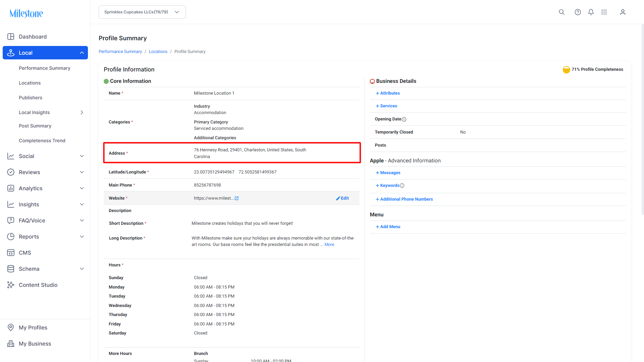This screenshot has height=362, width=644.
Task: Click the CMS code window icon
Action: pyautogui.click(x=11, y=253)
